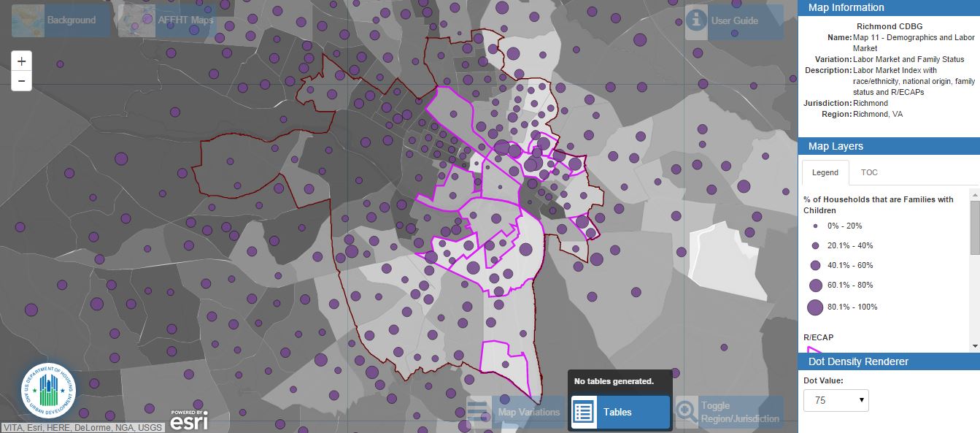The width and height of the screenshot is (980, 433).
Task: Open the AFFHT Maps panel
Action: 167,20
